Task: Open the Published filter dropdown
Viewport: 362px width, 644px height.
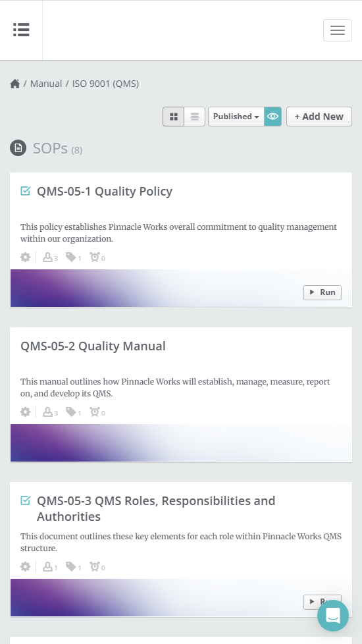Action: (236, 117)
